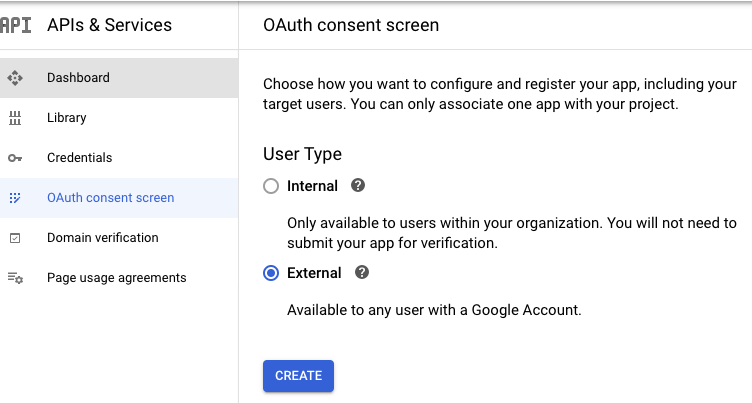
Task: Open help tooltip next to Internal
Action: tap(358, 186)
